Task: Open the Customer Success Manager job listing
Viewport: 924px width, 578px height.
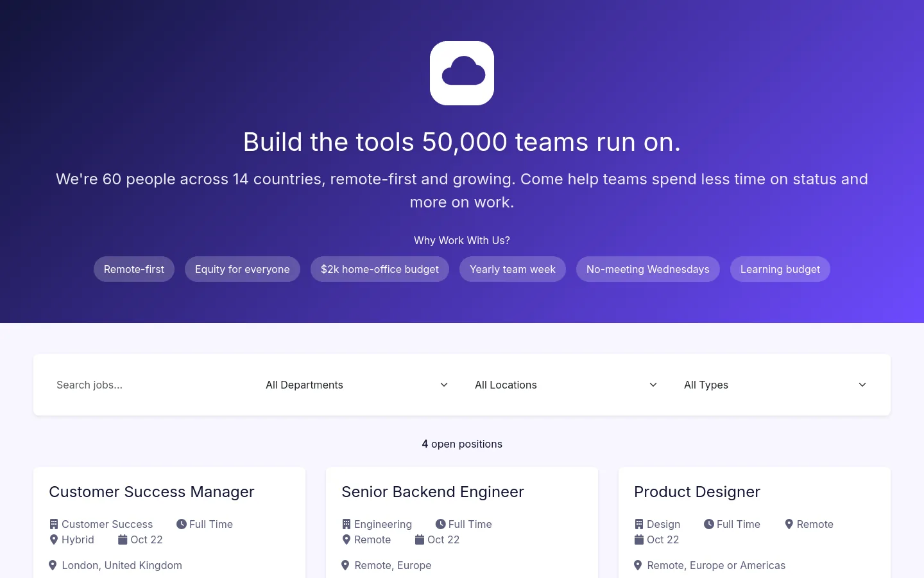Action: pos(151,492)
